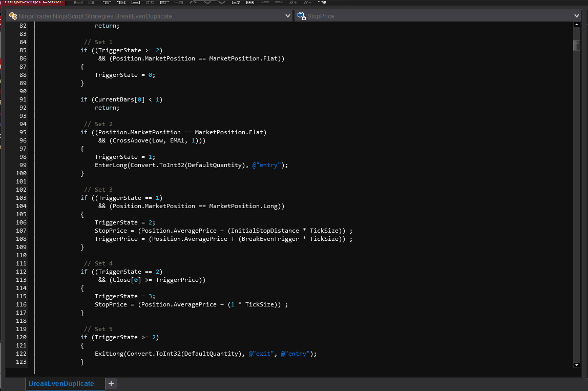Click the '// Set 1' comment
The height and width of the screenshot is (391, 588).
point(98,42)
